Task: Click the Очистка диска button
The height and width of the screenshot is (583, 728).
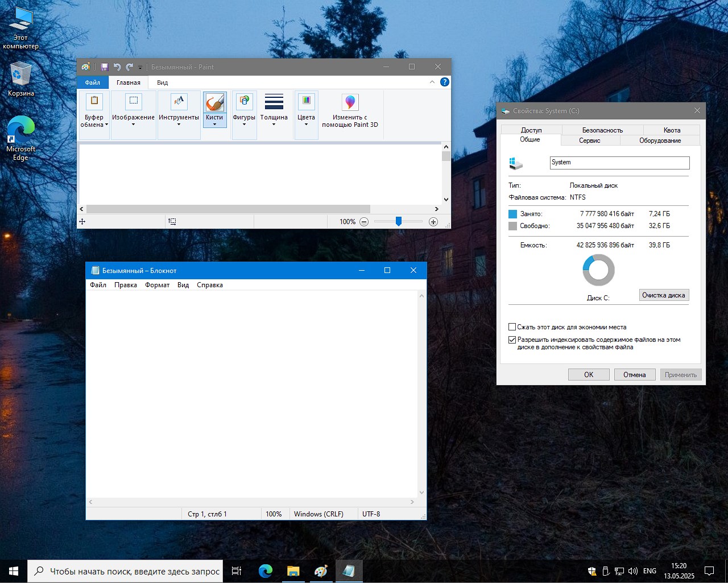Action: tap(664, 295)
